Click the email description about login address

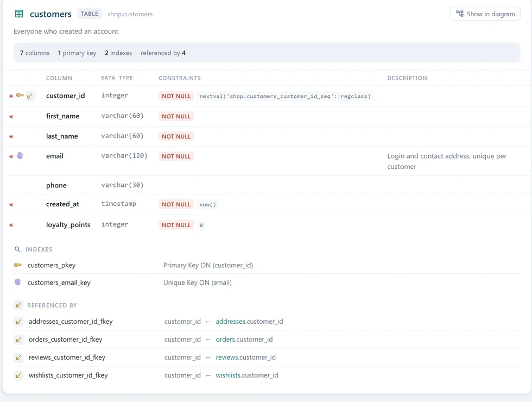click(447, 161)
